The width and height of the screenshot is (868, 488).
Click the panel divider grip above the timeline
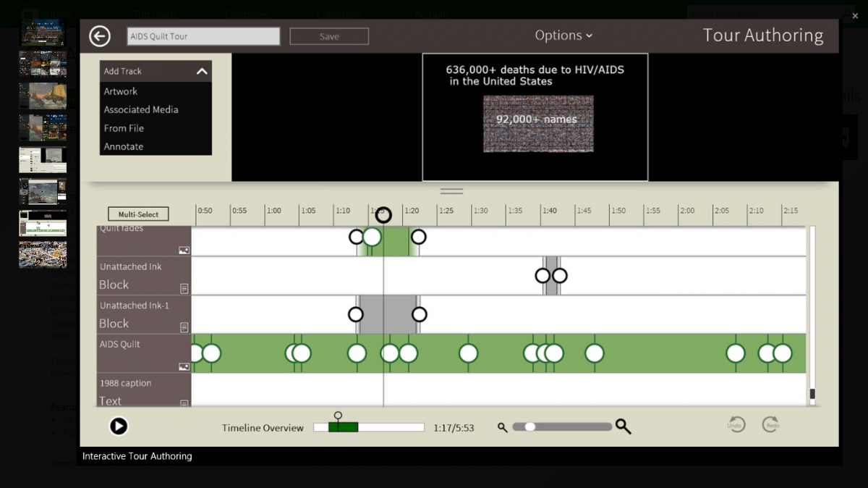pos(451,191)
